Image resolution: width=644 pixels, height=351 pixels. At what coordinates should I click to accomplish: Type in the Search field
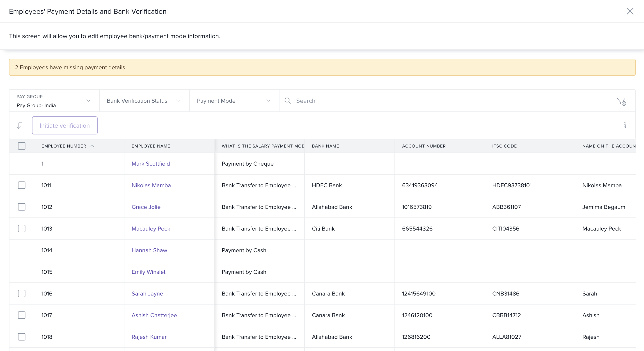tap(450, 101)
